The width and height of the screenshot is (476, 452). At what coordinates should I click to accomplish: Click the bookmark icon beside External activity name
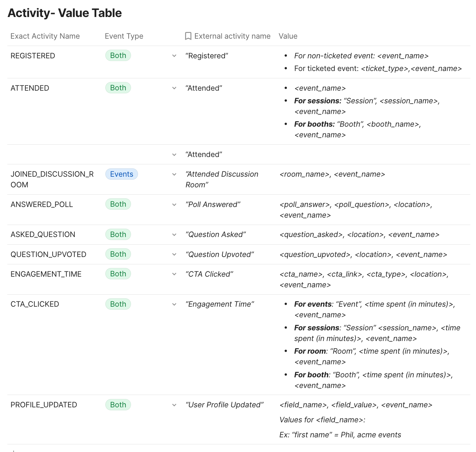(x=188, y=36)
